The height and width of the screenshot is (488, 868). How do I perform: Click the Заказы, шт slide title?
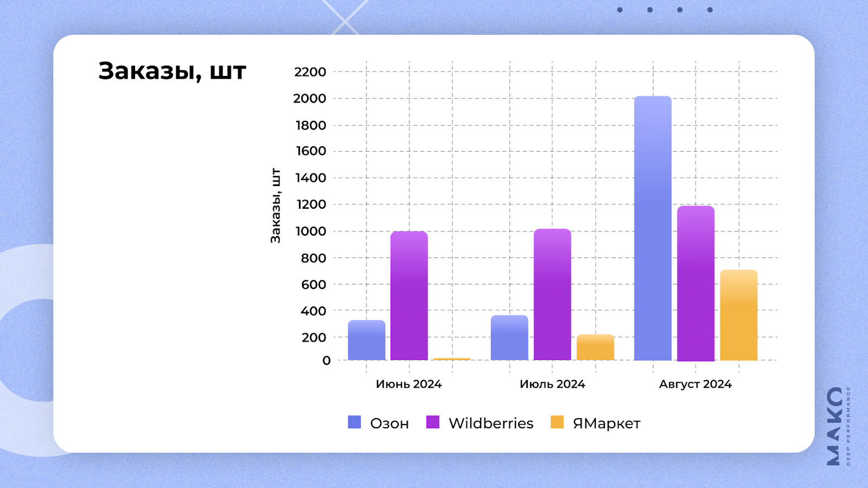click(173, 71)
